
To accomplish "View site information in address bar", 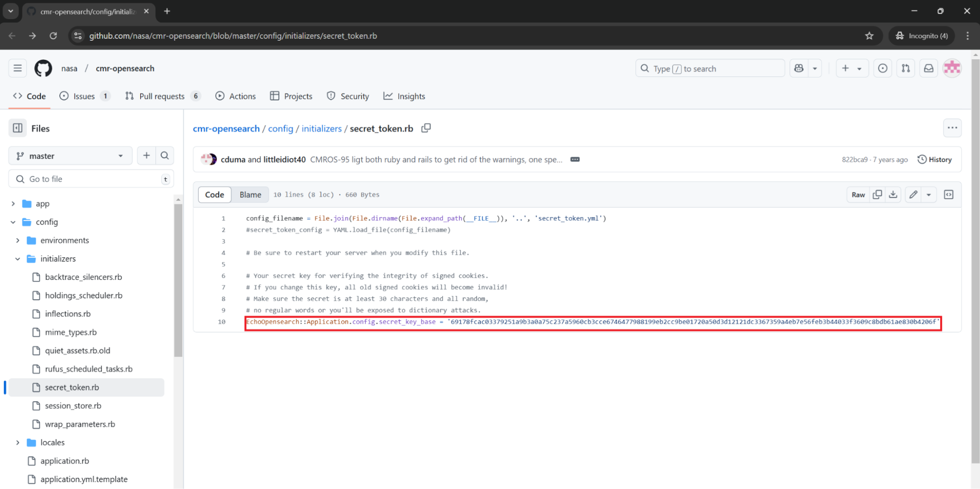I will point(78,36).
